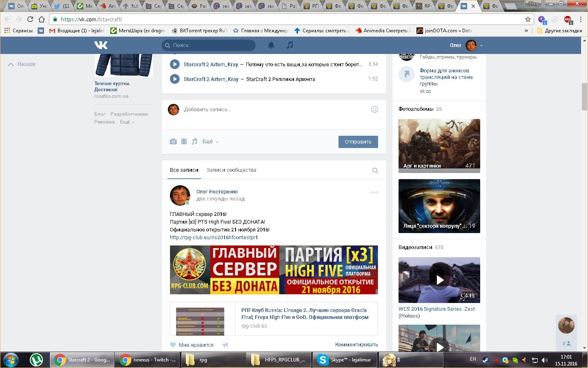Open Skype window in taskbar
This screenshot has height=368, width=588.
tap(345, 360)
